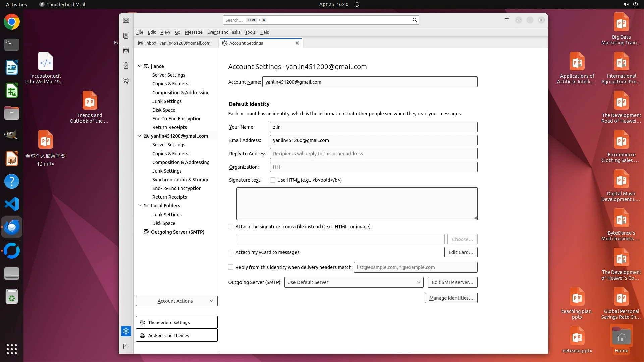Open the Calendar space icon
644x362 pixels.
point(126,51)
